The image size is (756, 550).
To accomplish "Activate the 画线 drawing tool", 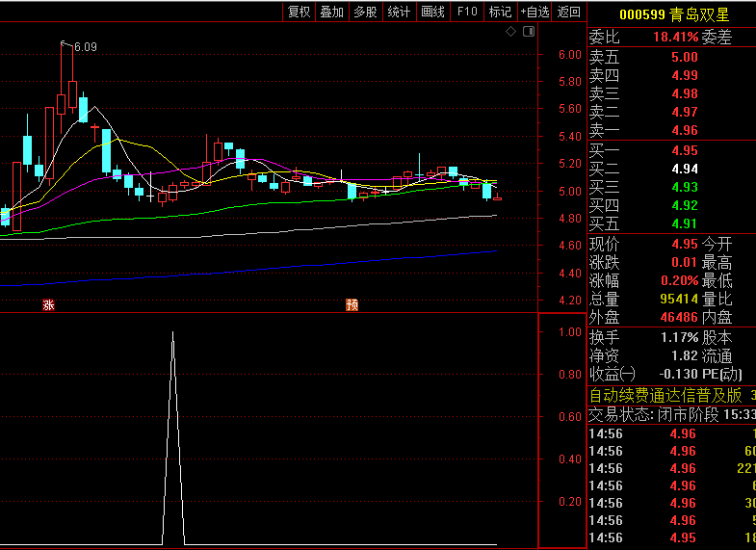I will [x=432, y=12].
